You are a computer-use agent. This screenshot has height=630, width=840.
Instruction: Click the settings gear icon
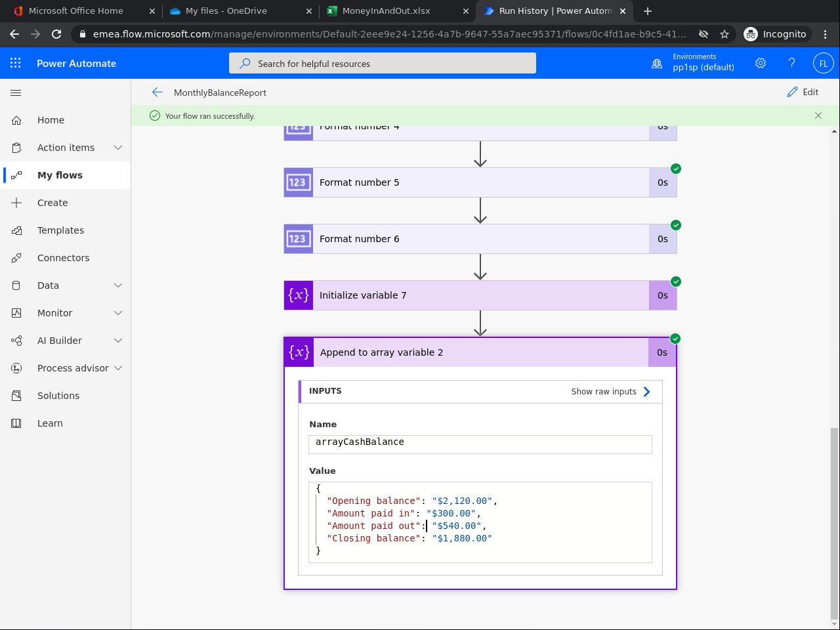[761, 63]
